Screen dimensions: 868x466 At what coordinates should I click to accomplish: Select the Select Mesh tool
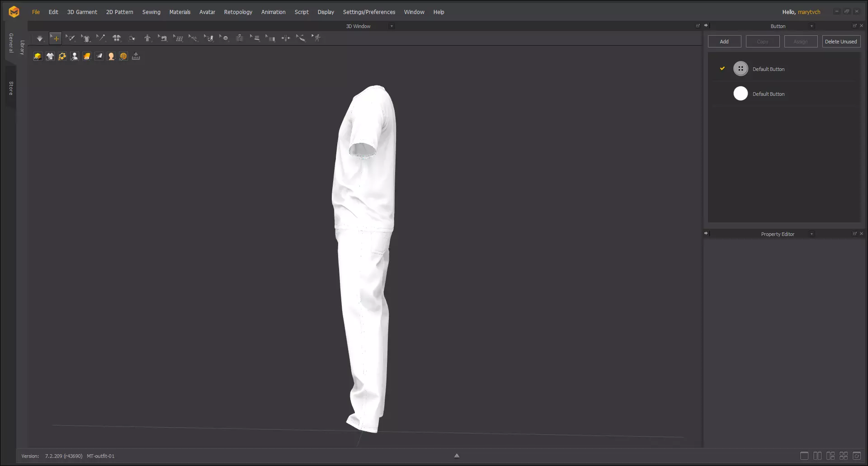click(71, 38)
